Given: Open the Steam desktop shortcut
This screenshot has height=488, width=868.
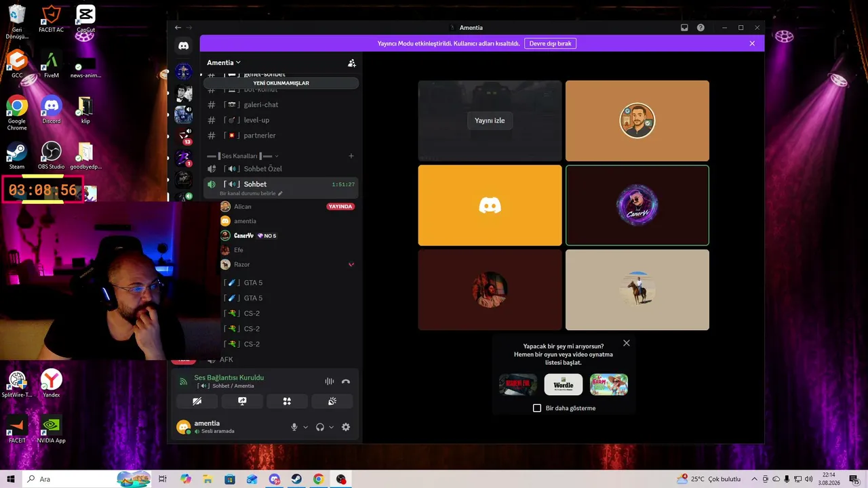Looking at the screenshot, I should point(17,156).
